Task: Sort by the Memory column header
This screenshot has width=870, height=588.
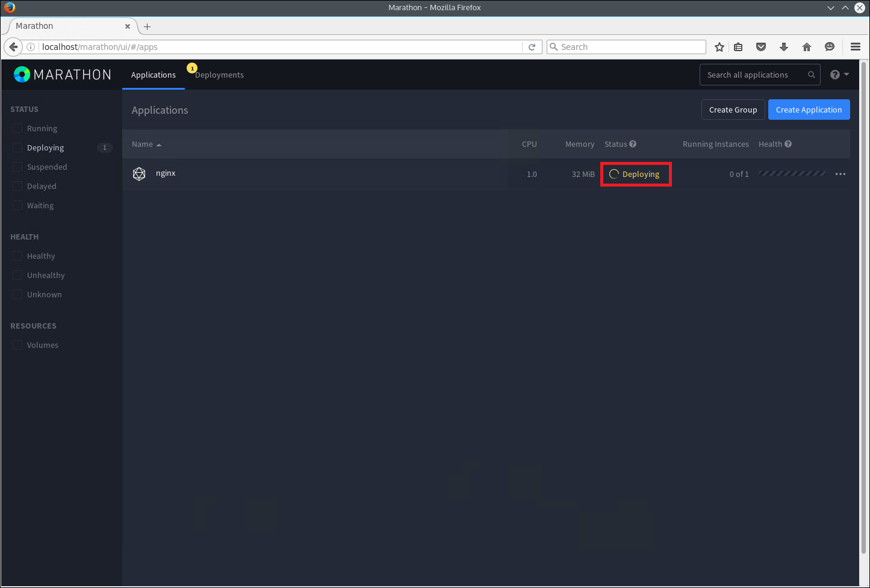Action: point(580,144)
